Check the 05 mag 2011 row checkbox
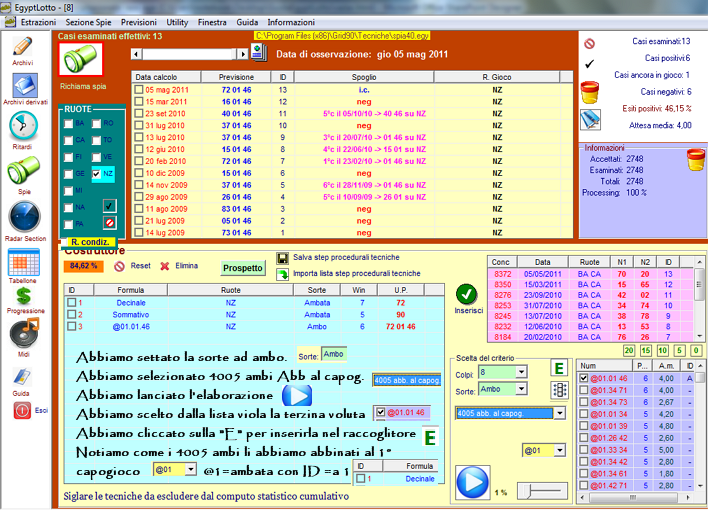The height and width of the screenshot is (510, 708). coord(139,89)
